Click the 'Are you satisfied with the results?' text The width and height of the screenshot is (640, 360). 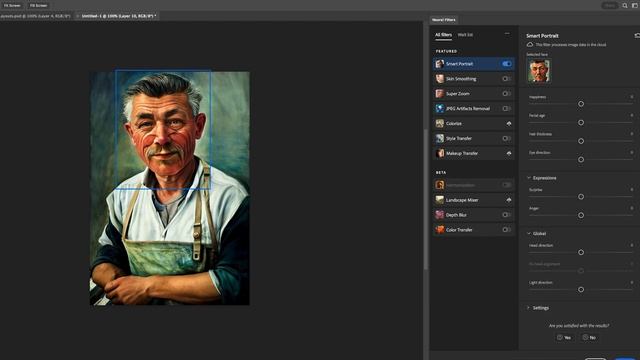click(x=579, y=326)
